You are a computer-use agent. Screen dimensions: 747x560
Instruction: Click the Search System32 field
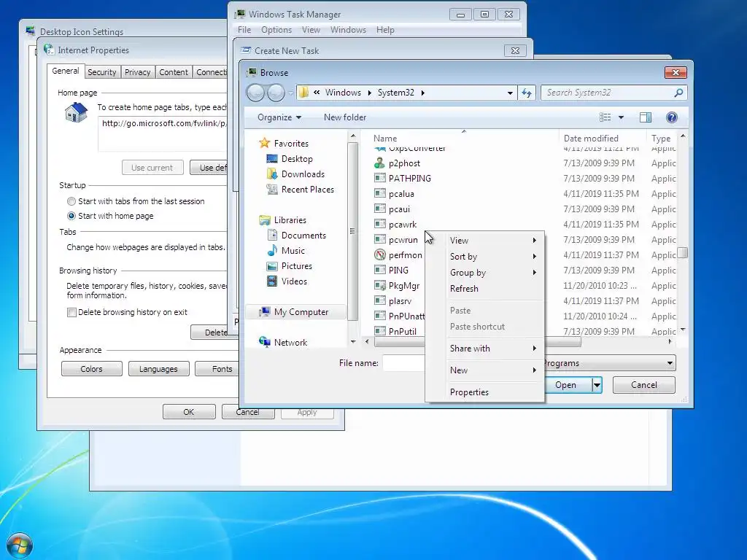(x=608, y=93)
